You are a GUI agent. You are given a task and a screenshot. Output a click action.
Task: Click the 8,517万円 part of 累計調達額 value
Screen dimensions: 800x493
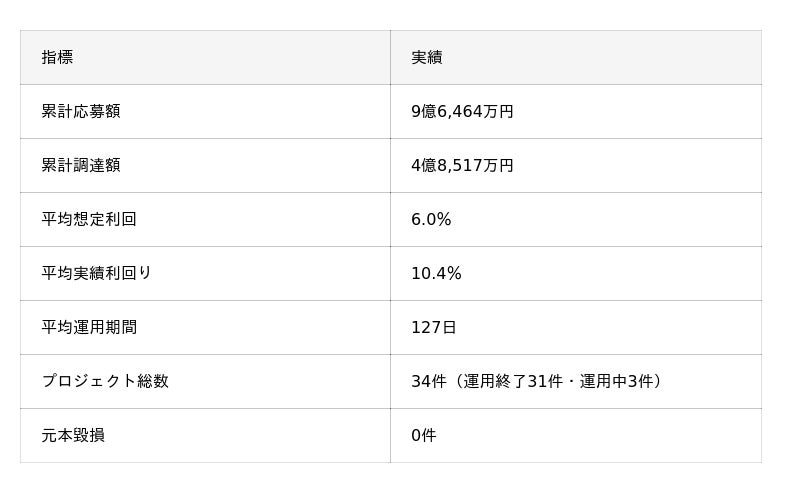pos(475,165)
